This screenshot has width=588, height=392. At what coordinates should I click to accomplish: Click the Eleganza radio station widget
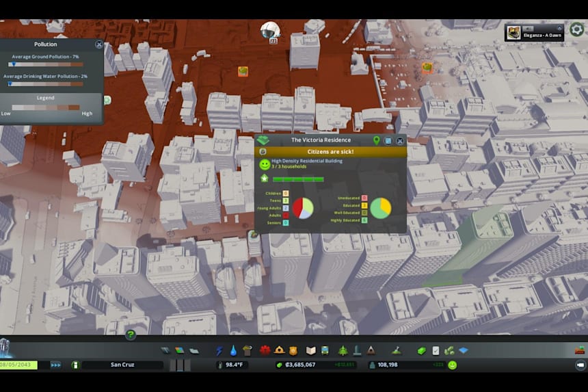pos(534,33)
